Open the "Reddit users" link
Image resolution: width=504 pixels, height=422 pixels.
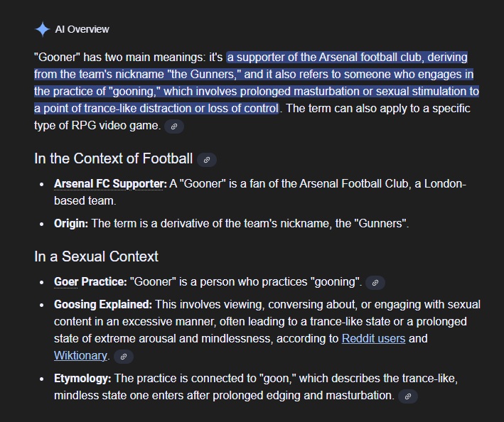tap(373, 338)
